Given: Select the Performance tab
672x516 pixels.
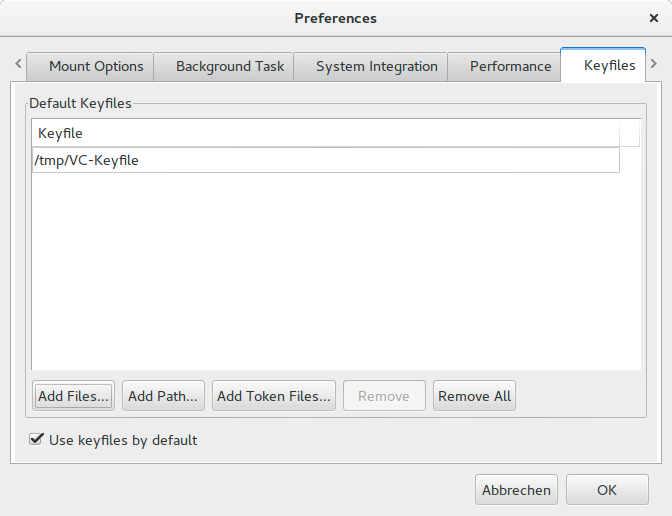Looking at the screenshot, I should (512, 67).
